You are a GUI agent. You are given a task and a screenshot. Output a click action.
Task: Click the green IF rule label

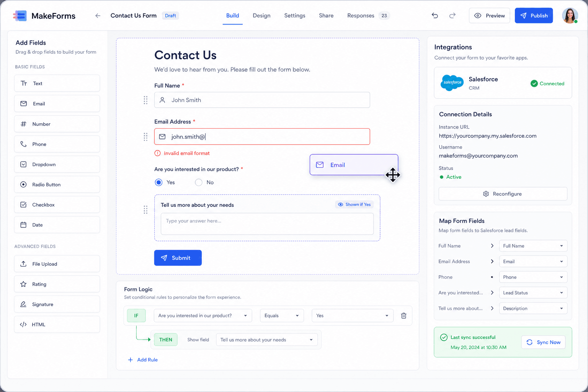point(136,316)
